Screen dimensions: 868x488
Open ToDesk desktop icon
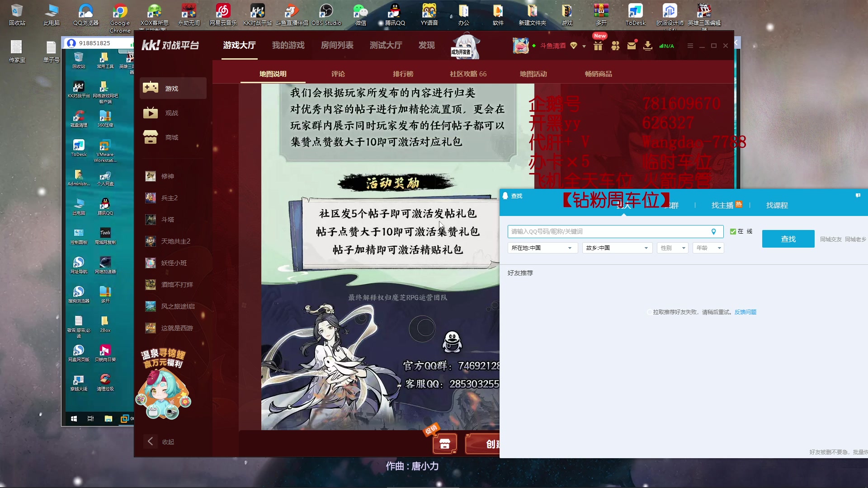click(x=635, y=15)
